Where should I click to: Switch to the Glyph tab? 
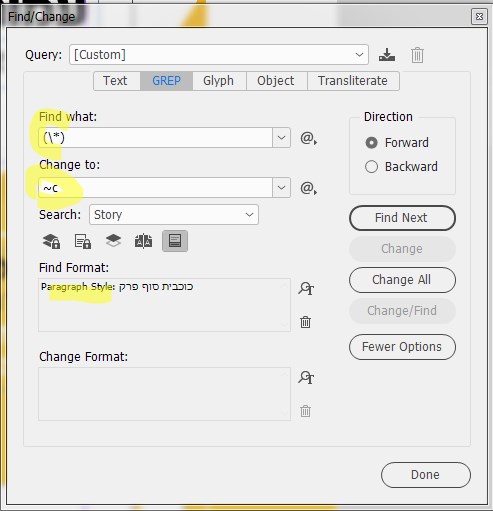(219, 81)
